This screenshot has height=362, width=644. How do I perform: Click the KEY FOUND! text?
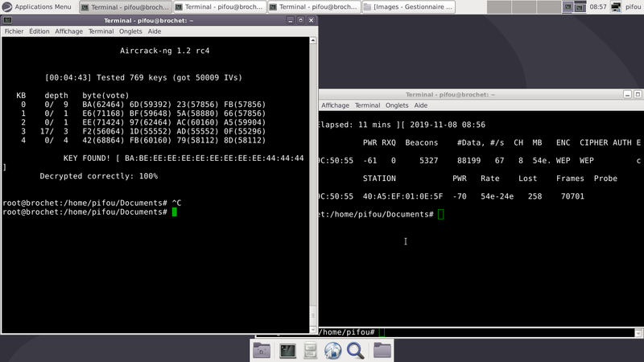87,158
